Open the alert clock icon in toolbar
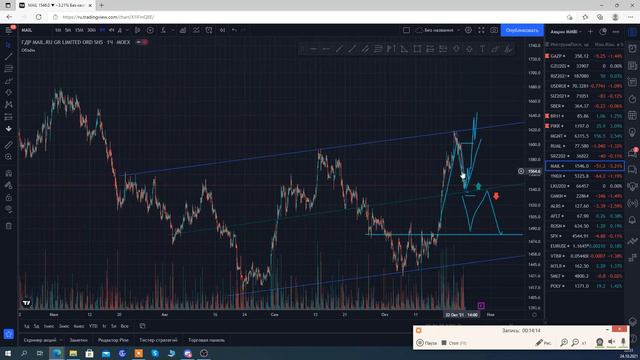This screenshot has width=640, height=360. pos(209,30)
